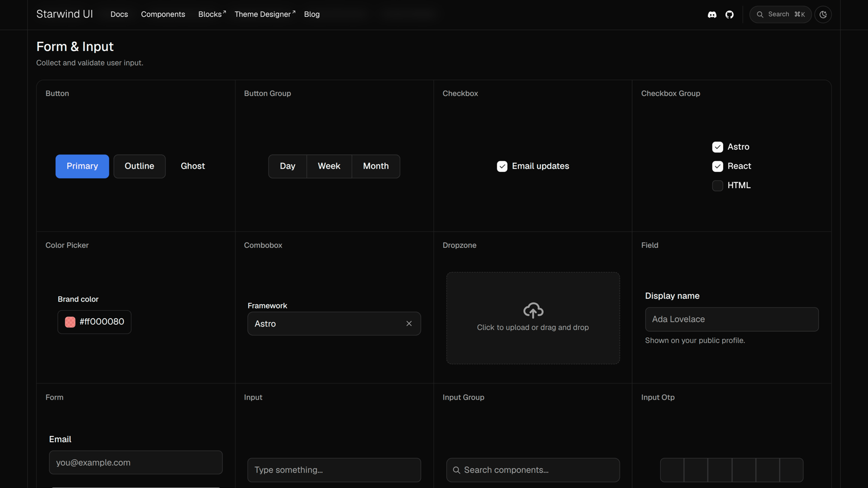Focus the Email input field
The height and width of the screenshot is (488, 868).
coord(136,463)
